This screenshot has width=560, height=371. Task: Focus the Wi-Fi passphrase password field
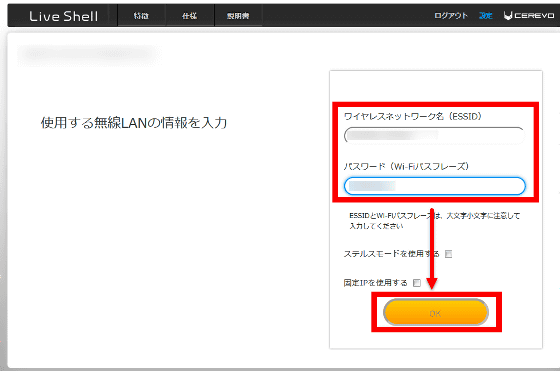[x=435, y=186]
